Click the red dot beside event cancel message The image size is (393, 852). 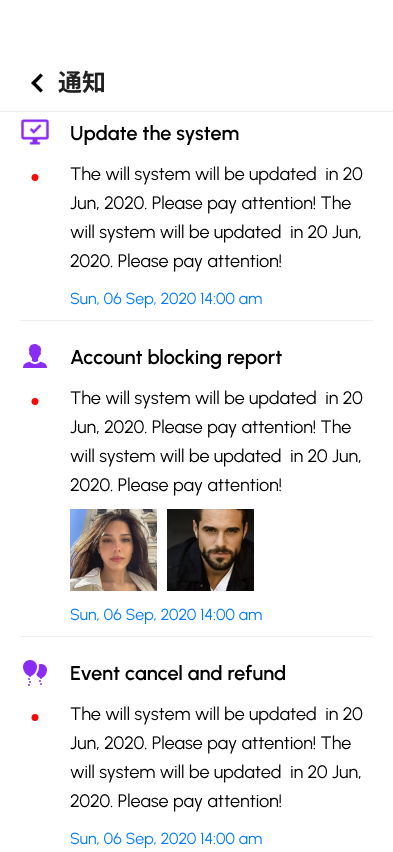pos(35,717)
